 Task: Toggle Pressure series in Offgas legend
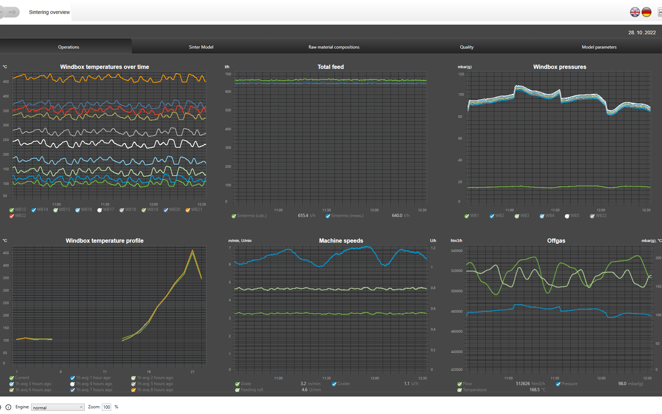(x=558, y=384)
